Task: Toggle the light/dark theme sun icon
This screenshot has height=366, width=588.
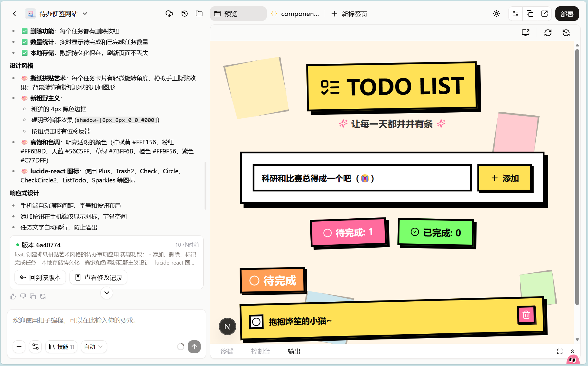Action: point(496,14)
